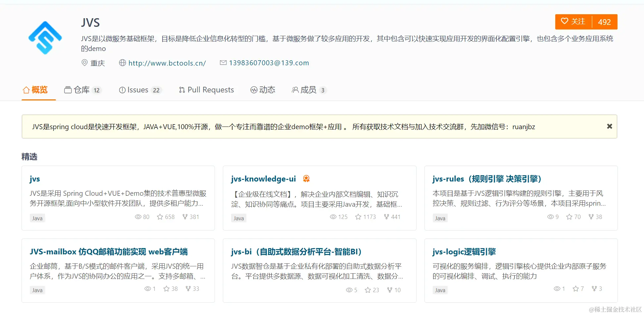This screenshot has height=315, width=644.
Task: Click JVS-mailbox star icon showing 38
Action: (167, 289)
